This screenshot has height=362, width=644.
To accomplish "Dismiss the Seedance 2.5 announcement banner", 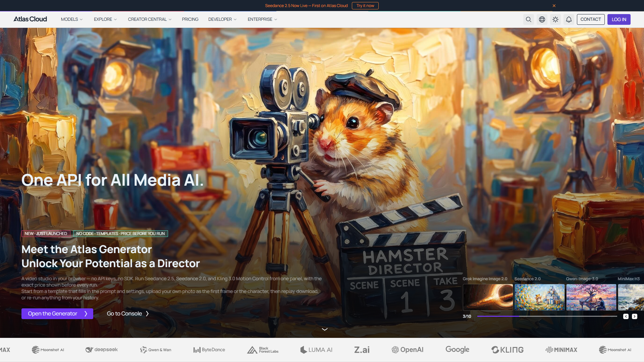I will [x=554, y=6].
